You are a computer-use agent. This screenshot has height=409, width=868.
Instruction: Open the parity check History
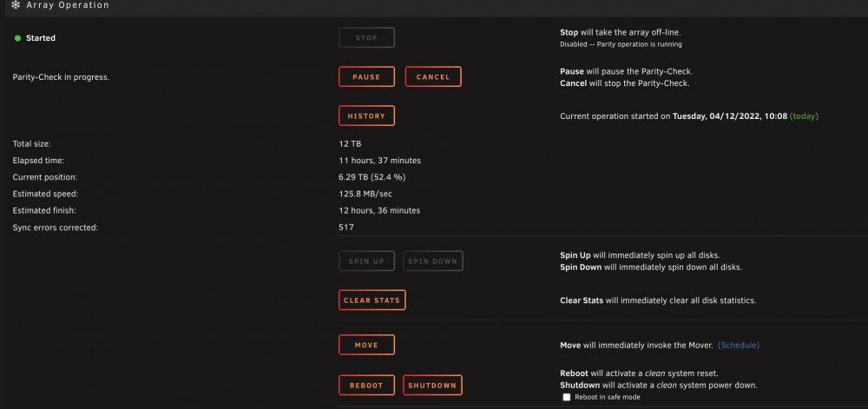(x=366, y=116)
